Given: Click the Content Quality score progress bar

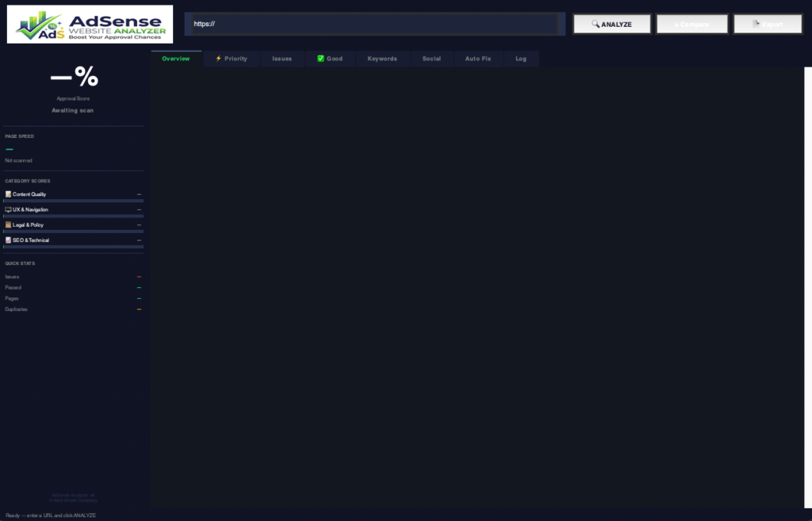Looking at the screenshot, I should click(73, 200).
